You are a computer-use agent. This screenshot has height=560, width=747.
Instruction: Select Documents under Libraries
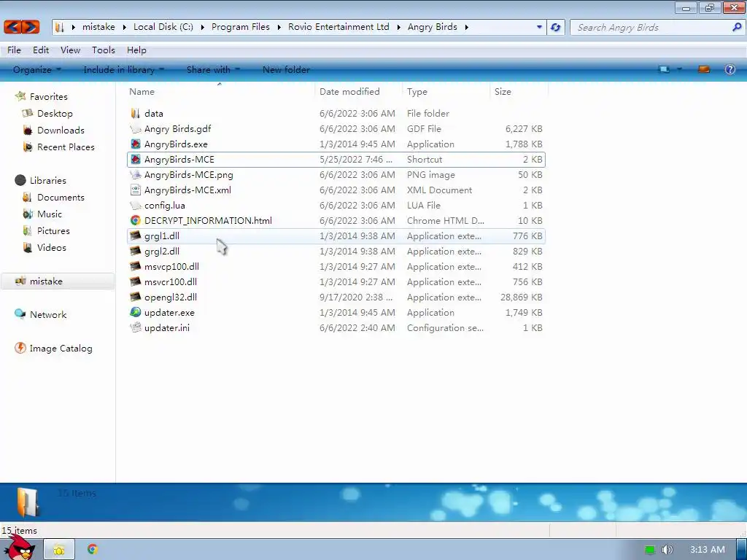(x=61, y=197)
